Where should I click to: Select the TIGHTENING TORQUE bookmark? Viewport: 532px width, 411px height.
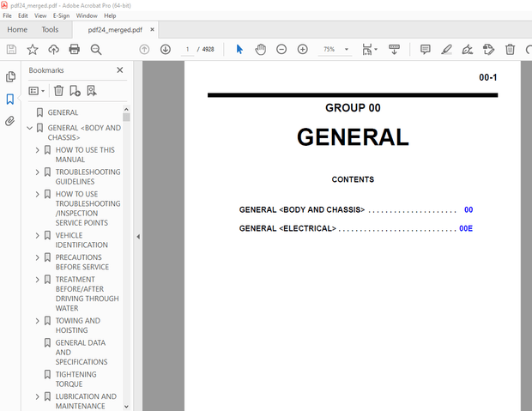pos(76,379)
